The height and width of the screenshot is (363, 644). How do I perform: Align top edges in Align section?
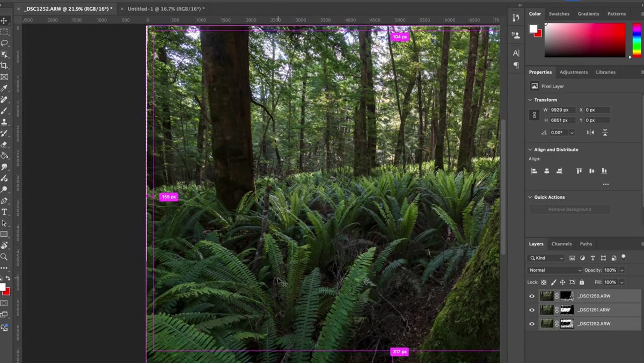(579, 171)
